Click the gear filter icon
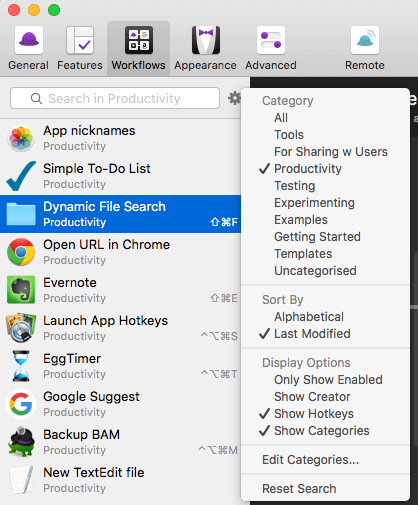Image resolution: width=418 pixels, height=505 pixels. 234,98
